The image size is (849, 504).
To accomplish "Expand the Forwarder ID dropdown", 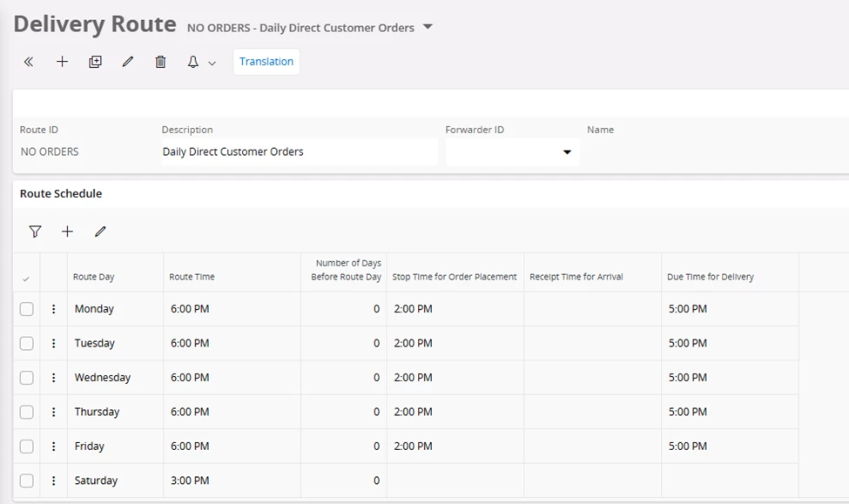I will coord(567,152).
